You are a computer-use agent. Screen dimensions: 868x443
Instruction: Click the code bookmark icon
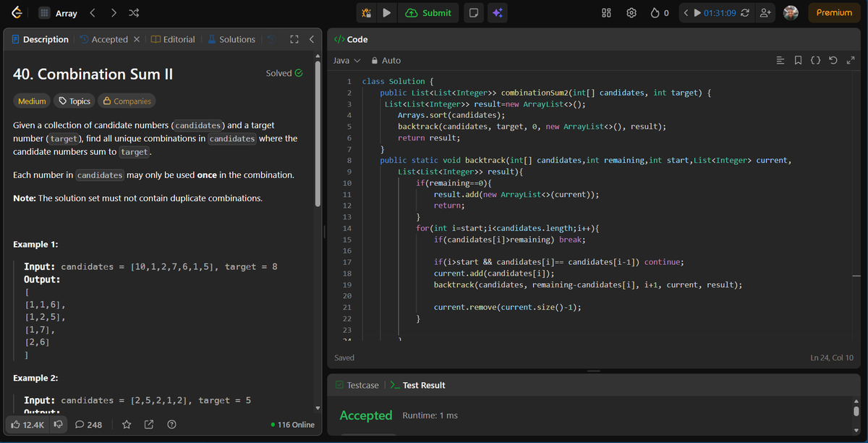point(798,60)
